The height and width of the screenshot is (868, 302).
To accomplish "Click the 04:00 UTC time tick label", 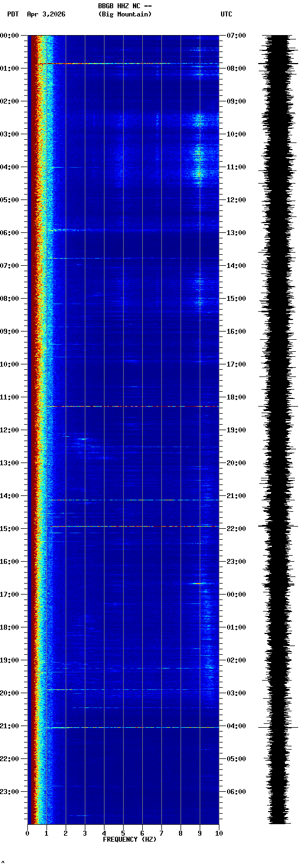I will (236, 726).
